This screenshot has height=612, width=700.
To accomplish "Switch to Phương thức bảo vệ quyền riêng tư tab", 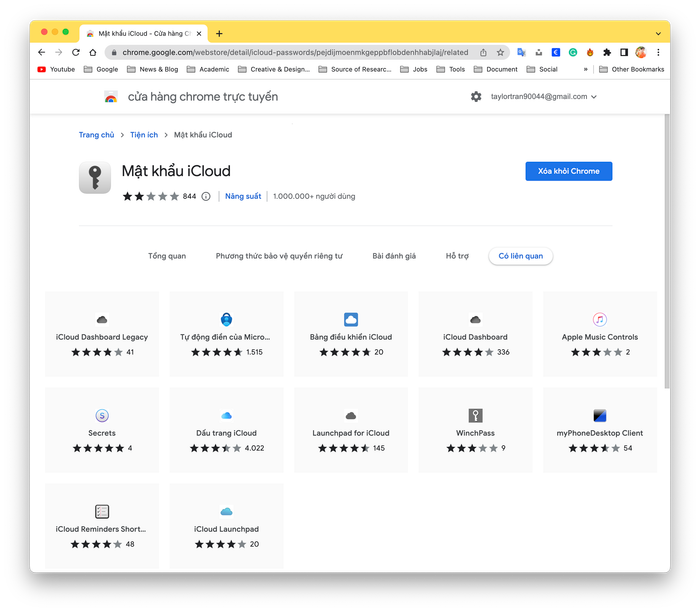I will pos(279,256).
